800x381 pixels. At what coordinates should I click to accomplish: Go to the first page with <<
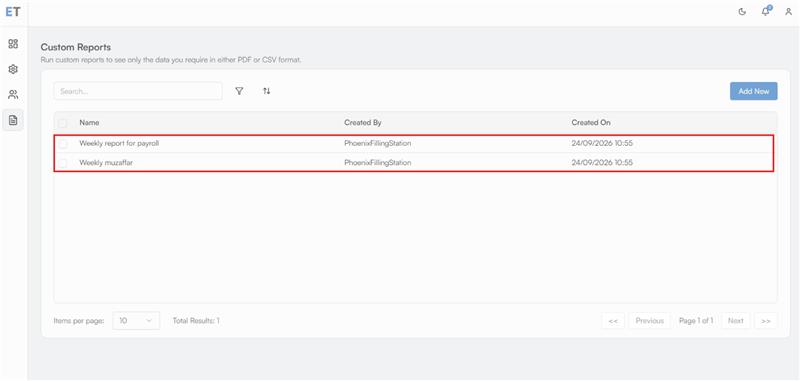tap(613, 321)
